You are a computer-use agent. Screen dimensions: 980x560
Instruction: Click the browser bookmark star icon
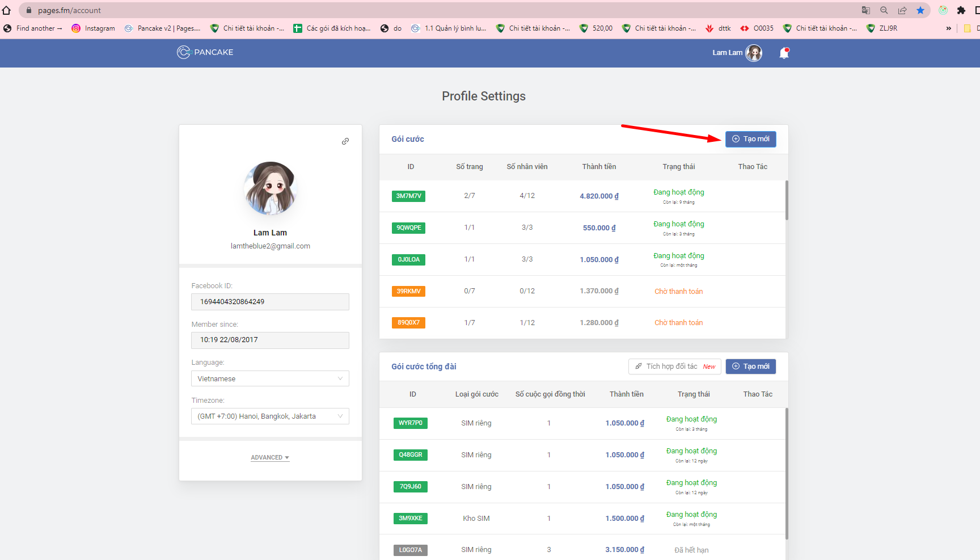pyautogui.click(x=920, y=10)
